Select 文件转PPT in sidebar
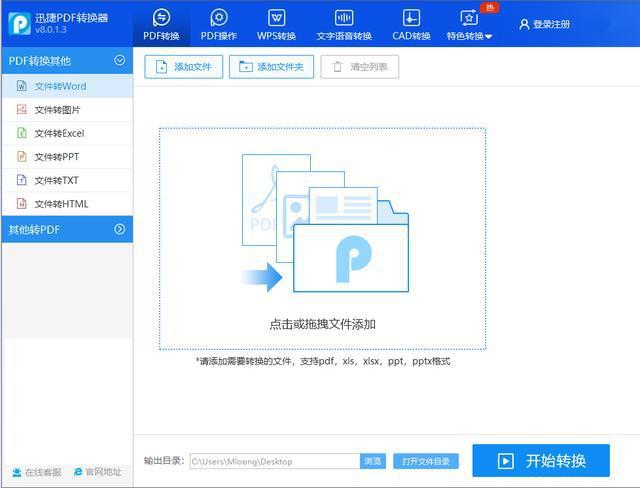Image resolution: width=640 pixels, height=488 pixels. point(67,157)
